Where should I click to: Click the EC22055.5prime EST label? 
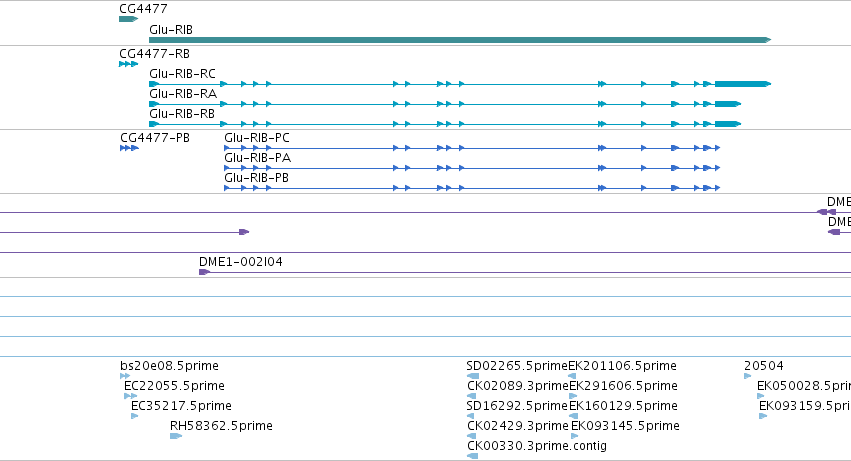(x=174, y=386)
